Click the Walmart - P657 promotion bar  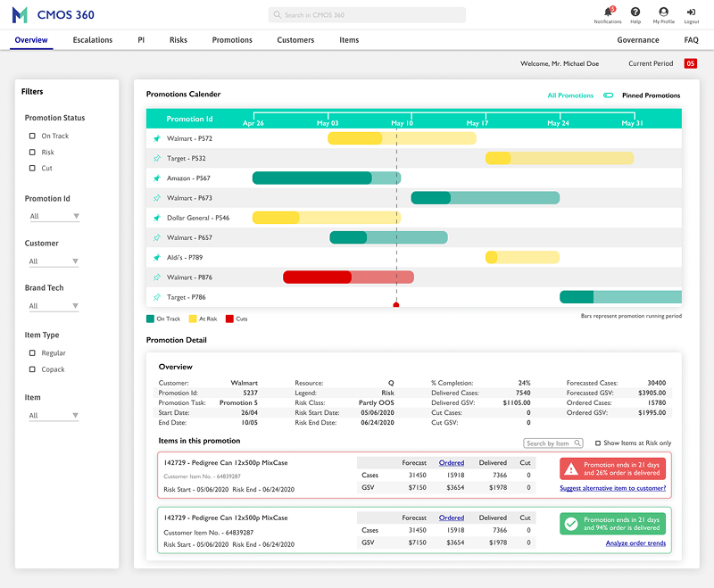coord(389,237)
